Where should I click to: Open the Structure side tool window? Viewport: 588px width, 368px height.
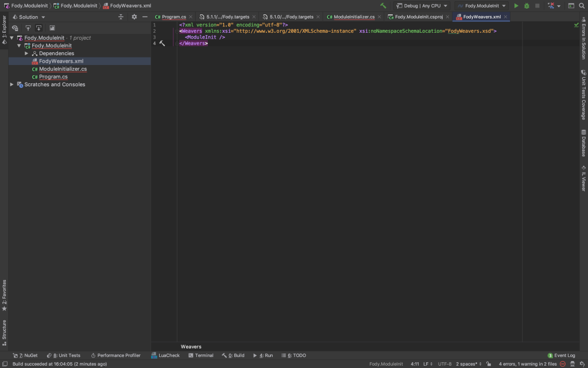(4, 332)
